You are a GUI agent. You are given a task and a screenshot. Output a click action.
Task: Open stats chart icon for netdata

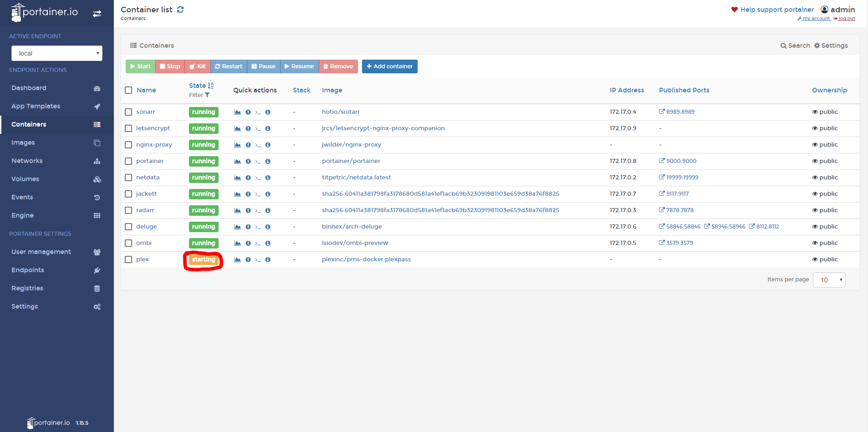237,178
